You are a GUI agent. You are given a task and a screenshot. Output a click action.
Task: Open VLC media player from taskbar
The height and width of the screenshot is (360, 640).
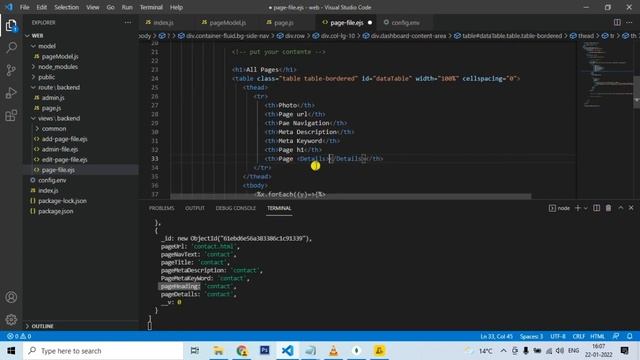point(333,351)
